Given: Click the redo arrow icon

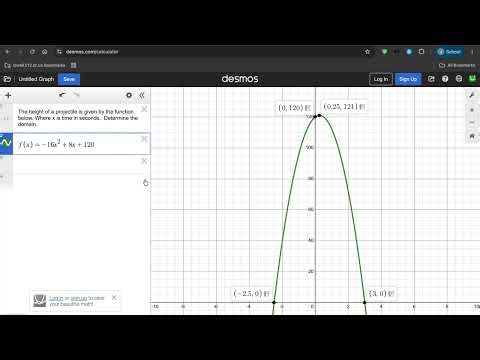Looking at the screenshot, I should coord(76,95).
